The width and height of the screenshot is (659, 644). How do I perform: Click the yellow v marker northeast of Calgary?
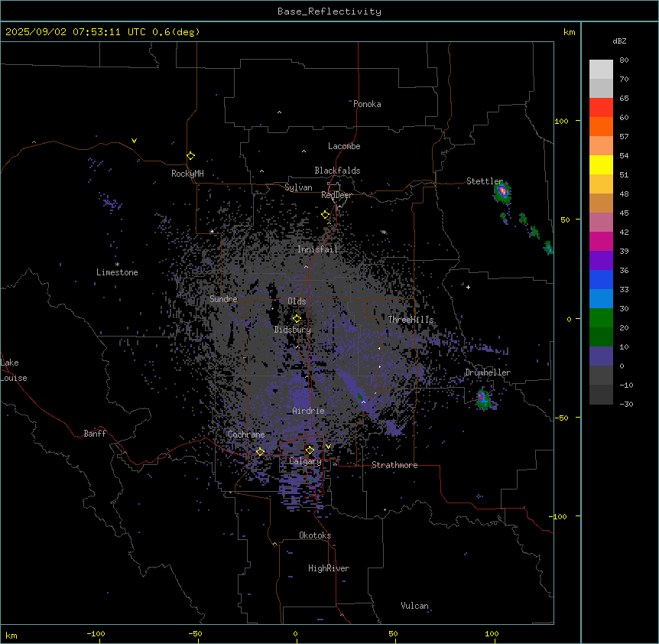click(328, 447)
